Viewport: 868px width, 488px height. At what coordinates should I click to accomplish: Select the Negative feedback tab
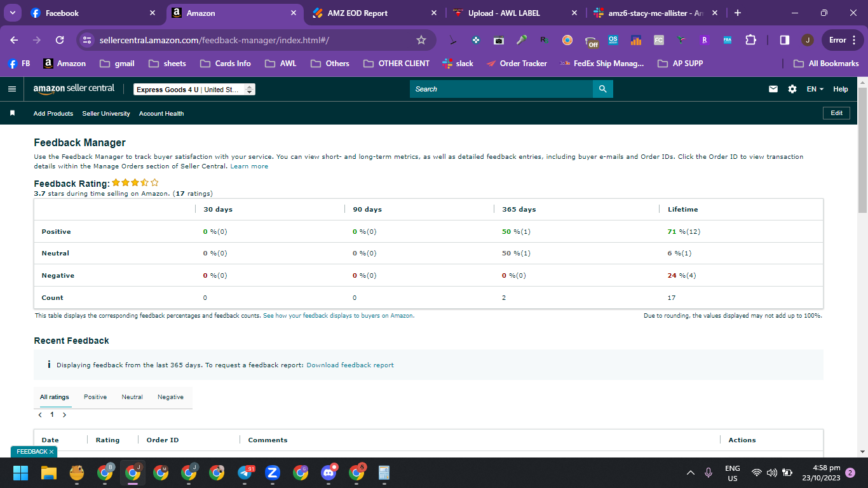click(x=170, y=397)
